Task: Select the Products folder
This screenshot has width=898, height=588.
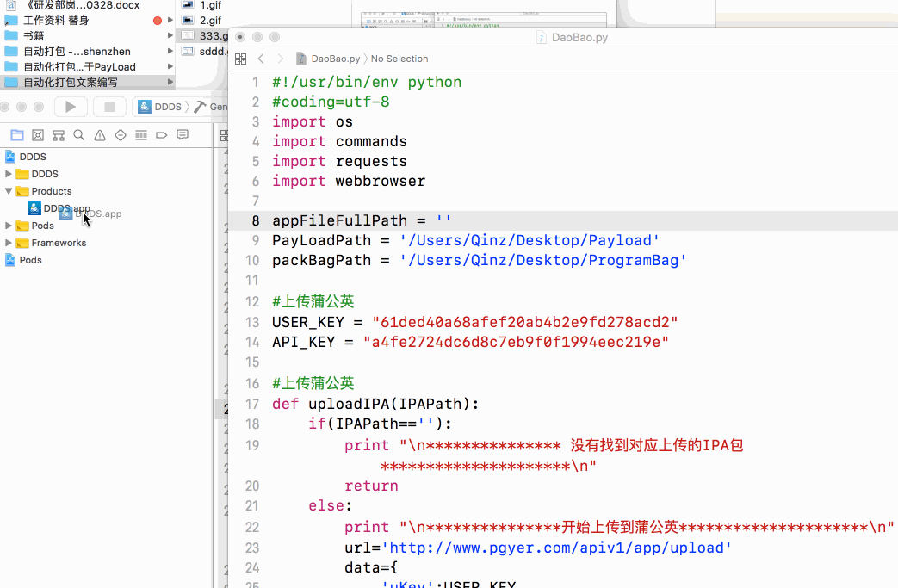Action: click(44, 190)
